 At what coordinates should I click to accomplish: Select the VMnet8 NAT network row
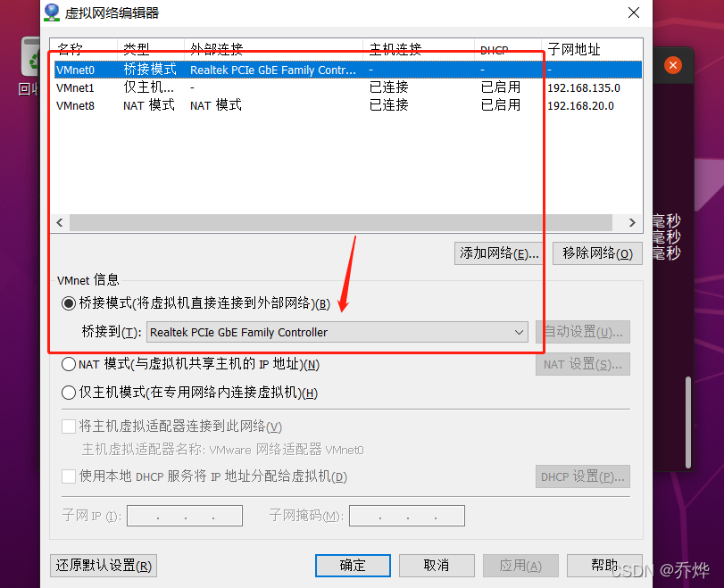point(347,105)
